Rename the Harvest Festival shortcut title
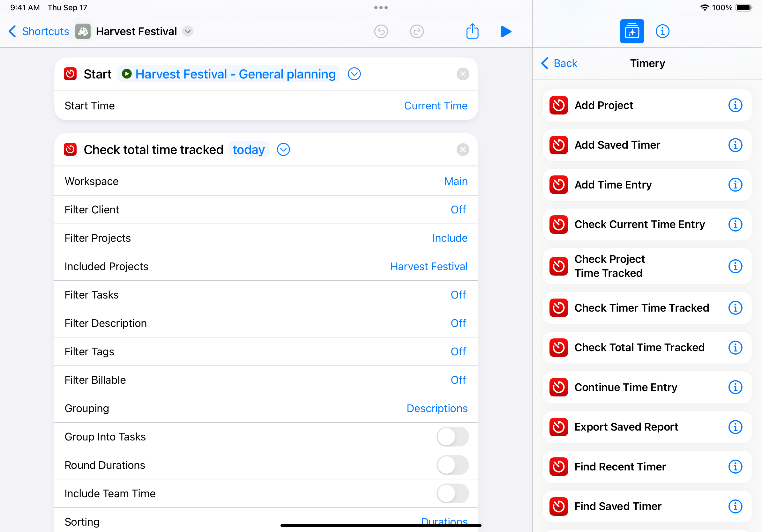 136,32
